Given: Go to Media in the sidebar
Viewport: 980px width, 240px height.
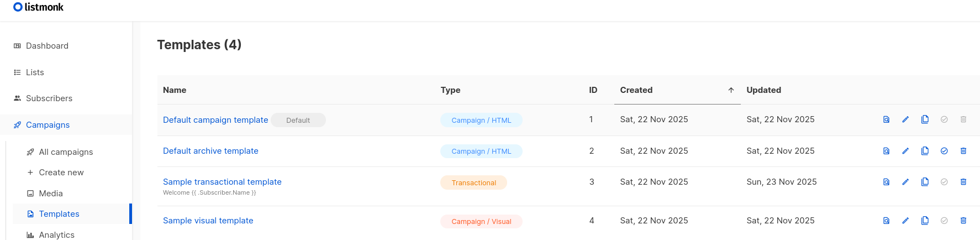Looking at the screenshot, I should pos(51,194).
